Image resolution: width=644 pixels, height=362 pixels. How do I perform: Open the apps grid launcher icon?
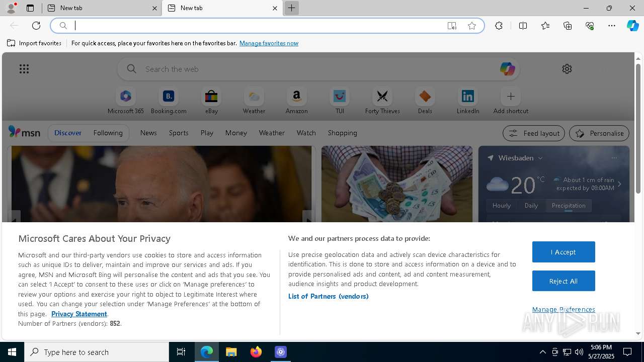point(24,69)
